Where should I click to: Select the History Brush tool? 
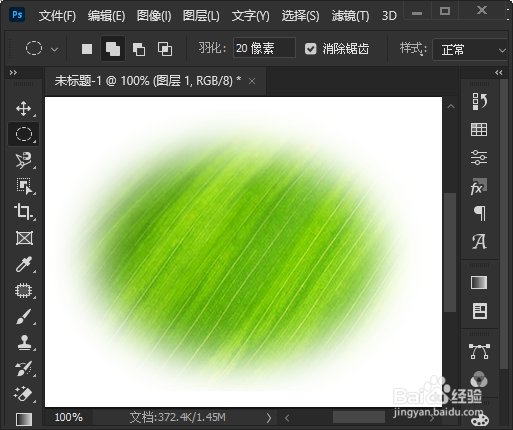tap(24, 369)
